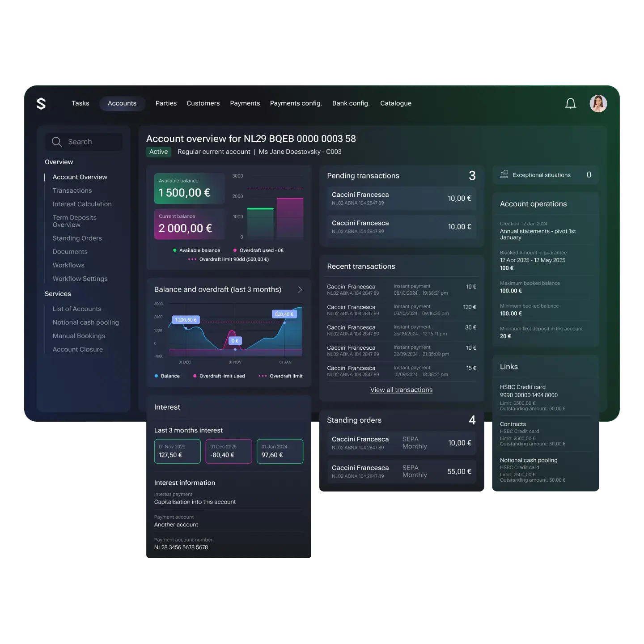Click the 1 200,50 € chart marker

[x=186, y=320]
